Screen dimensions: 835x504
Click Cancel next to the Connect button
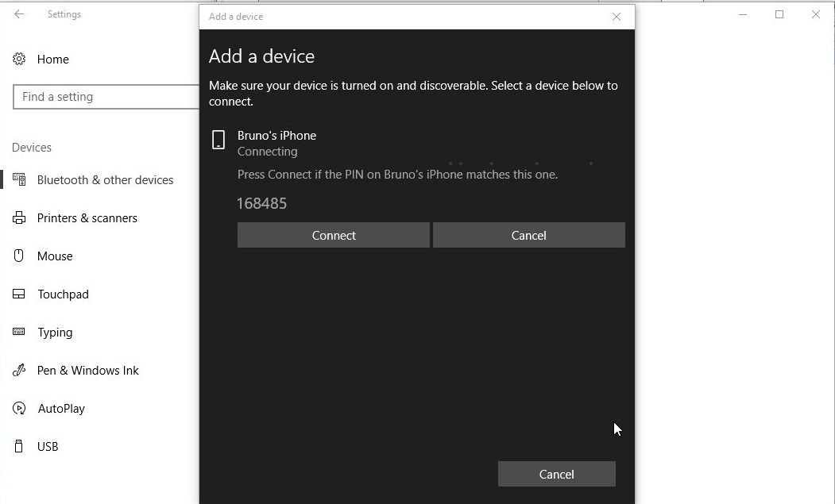point(528,236)
